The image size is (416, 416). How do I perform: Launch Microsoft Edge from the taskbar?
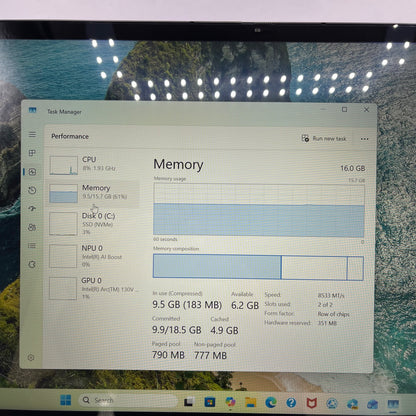271,403
